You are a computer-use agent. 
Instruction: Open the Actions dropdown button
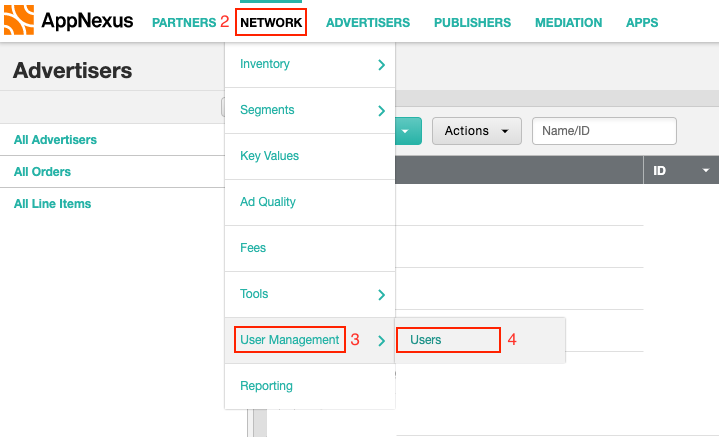point(476,131)
